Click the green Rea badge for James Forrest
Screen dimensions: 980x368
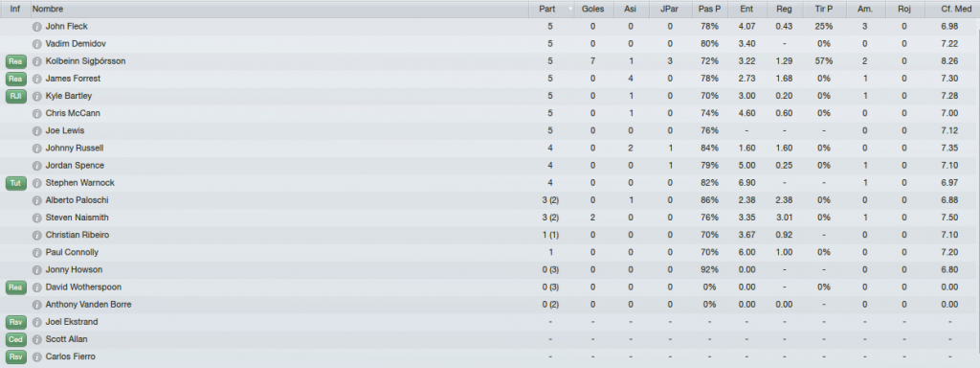tap(15, 79)
